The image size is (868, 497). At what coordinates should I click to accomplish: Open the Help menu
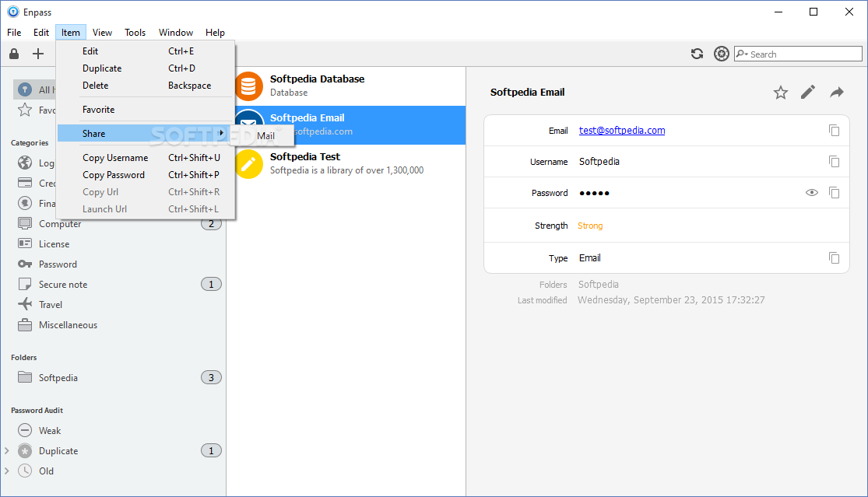[215, 33]
